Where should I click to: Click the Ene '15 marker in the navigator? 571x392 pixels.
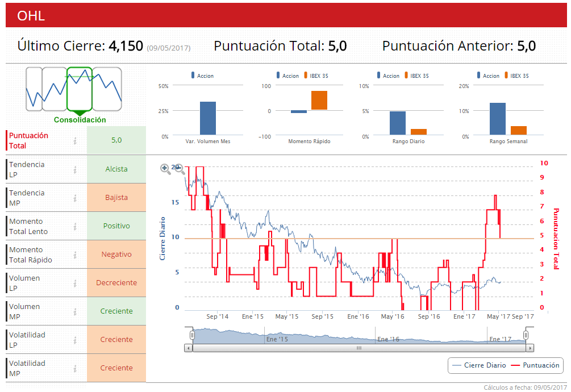pos(277,339)
